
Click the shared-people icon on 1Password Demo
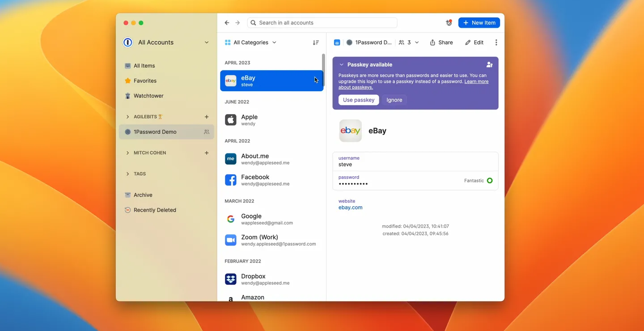pyautogui.click(x=207, y=132)
